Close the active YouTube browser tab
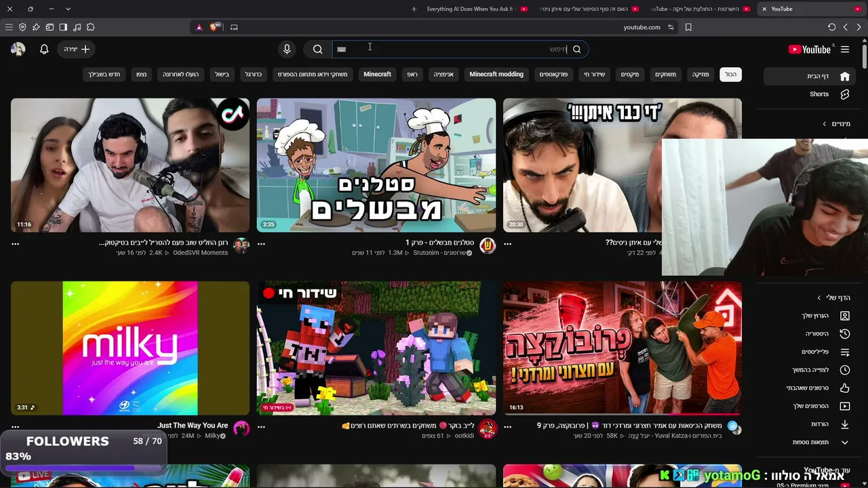868x488 pixels. pos(764,9)
